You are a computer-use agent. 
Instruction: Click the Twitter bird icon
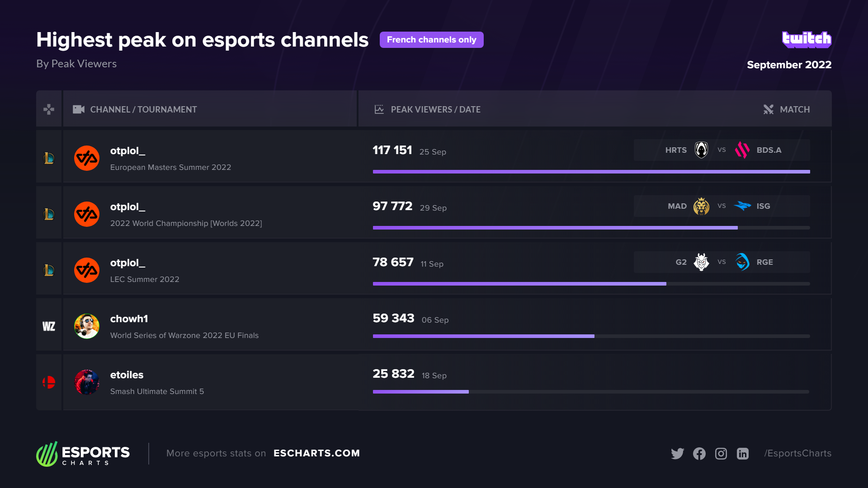click(x=677, y=453)
